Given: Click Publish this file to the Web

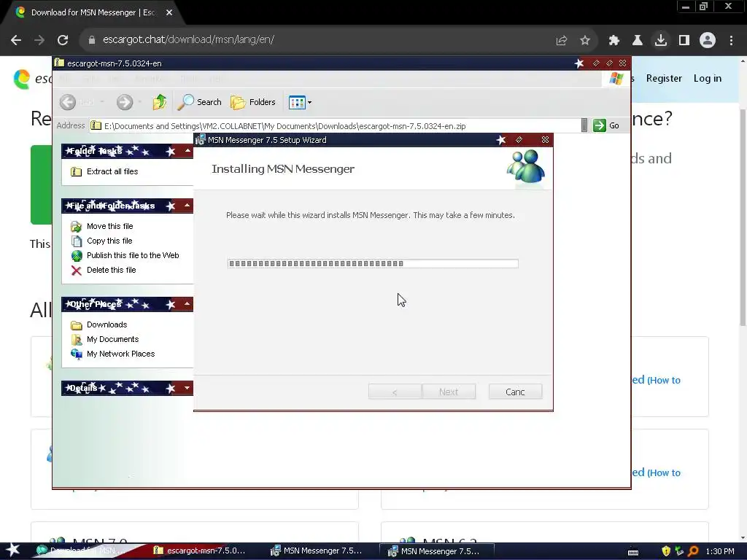Looking at the screenshot, I should click(125, 255).
